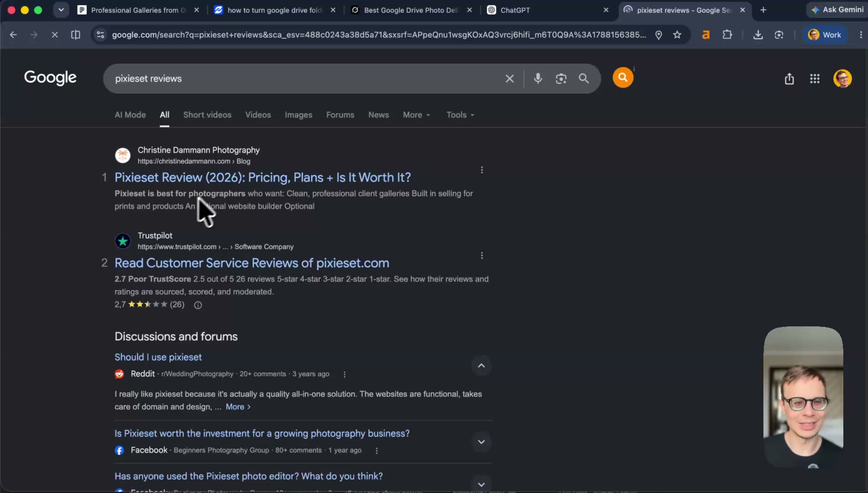Image resolution: width=868 pixels, height=493 pixels.
Task: Stop loading the page
Action: pyautogui.click(x=54, y=35)
